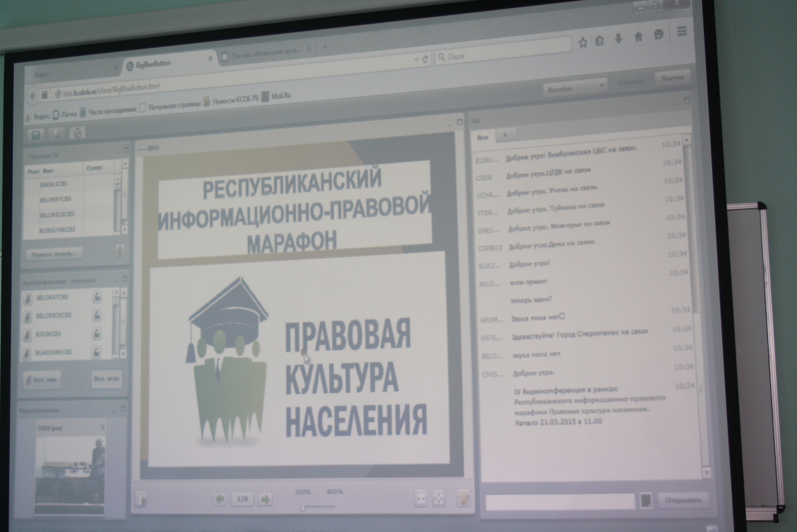Click the bookmark star icon in browser toolbar

582,43
